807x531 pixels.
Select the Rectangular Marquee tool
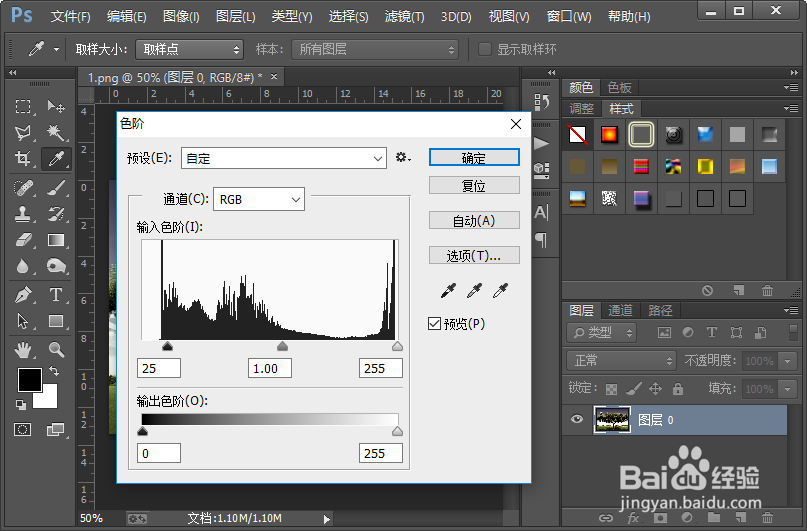(23, 107)
